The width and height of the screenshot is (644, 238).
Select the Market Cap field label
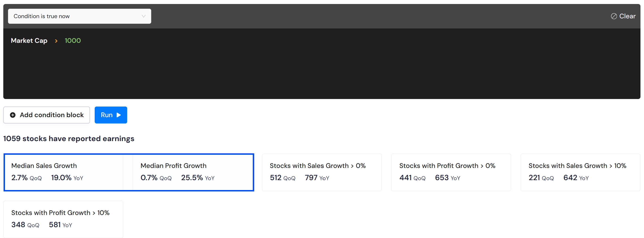click(x=29, y=41)
